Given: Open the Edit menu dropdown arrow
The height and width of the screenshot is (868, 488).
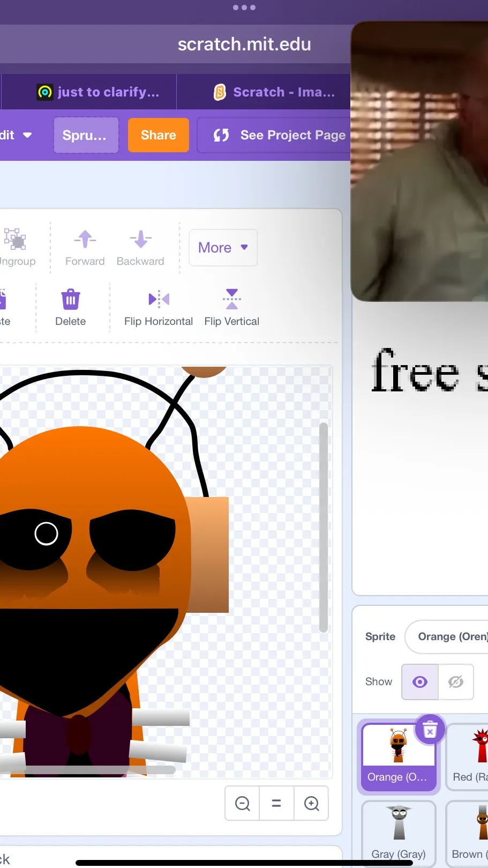Looking at the screenshot, I should coord(27,135).
